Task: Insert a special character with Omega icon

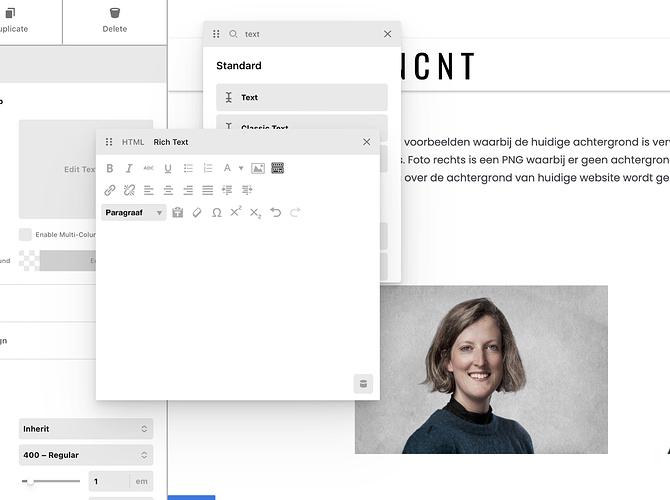Action: [217, 212]
